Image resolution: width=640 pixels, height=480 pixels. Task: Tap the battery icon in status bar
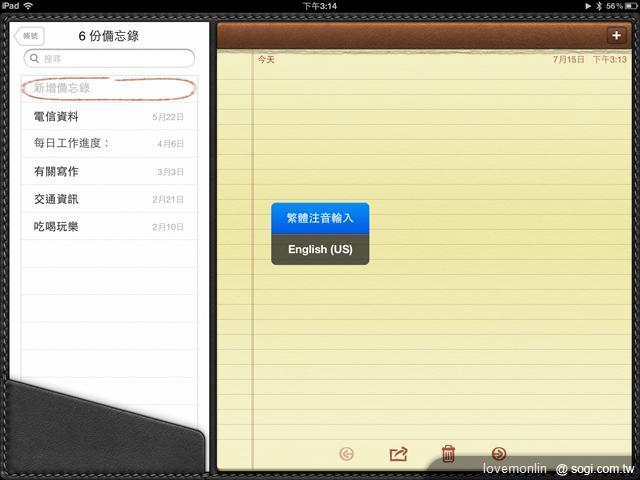pos(631,6)
